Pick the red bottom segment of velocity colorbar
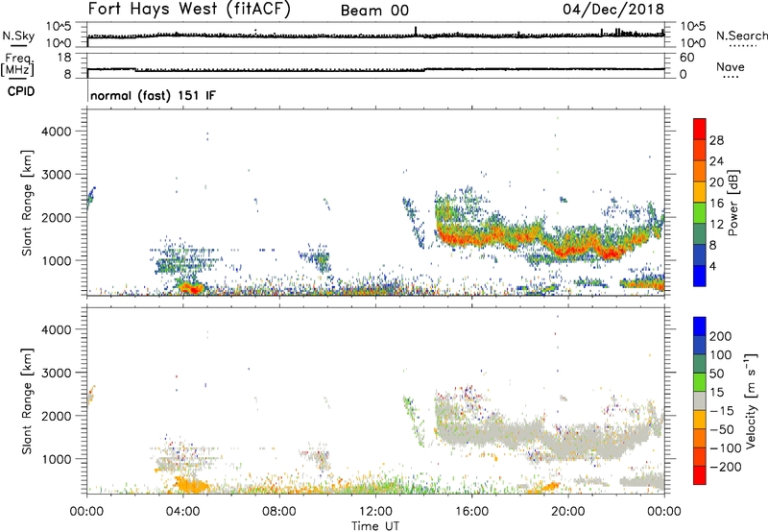This screenshot has width=768, height=532. point(700,475)
